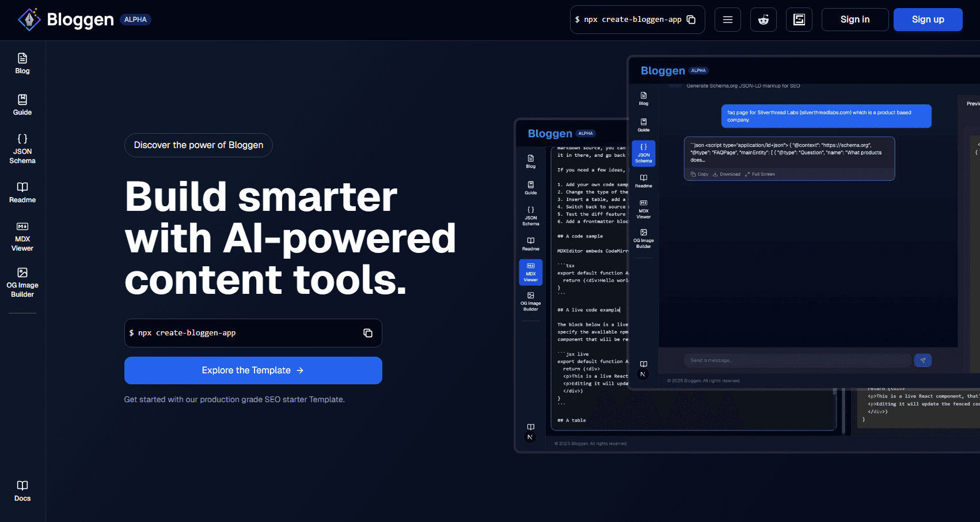Screen dimensions: 980x522
Task: Click the ALPHA badge beside the header logo
Action: 135,20
